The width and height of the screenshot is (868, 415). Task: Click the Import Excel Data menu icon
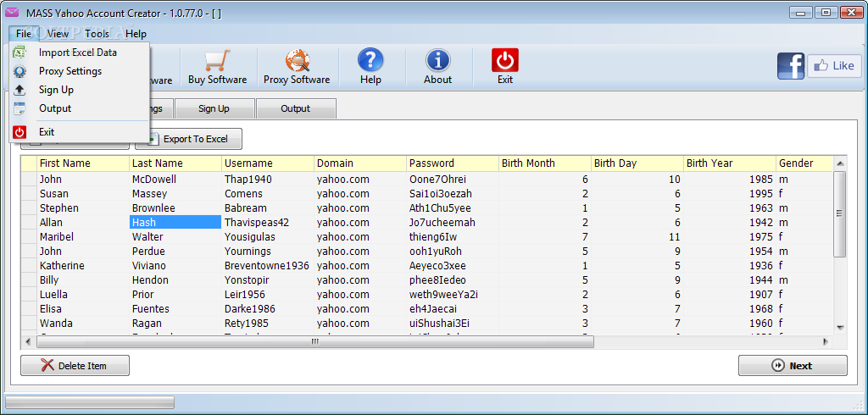(x=20, y=53)
